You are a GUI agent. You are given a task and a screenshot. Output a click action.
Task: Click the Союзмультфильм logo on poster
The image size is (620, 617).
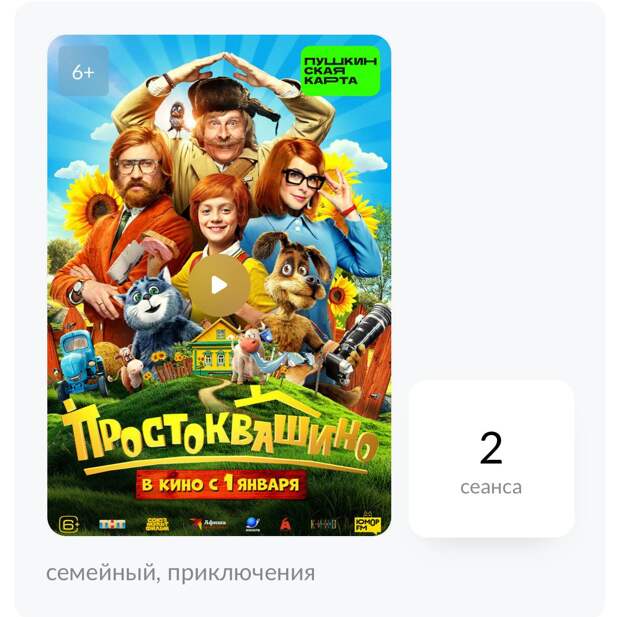[x=157, y=524]
